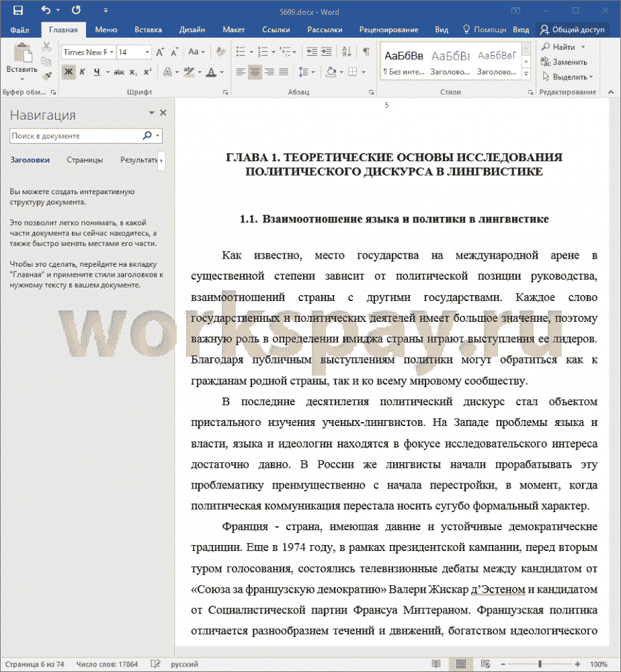This screenshot has height=672, width=621.
Task: Toggle italic formatting (К)
Action: 82,72
